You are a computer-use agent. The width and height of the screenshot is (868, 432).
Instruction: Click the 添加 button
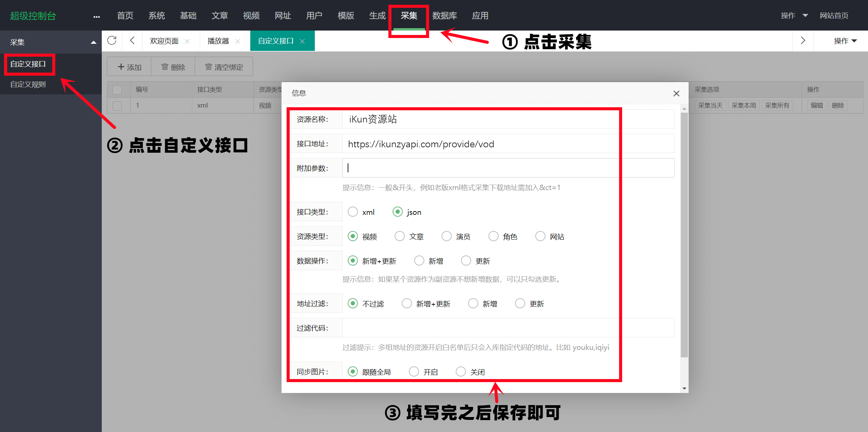click(129, 67)
